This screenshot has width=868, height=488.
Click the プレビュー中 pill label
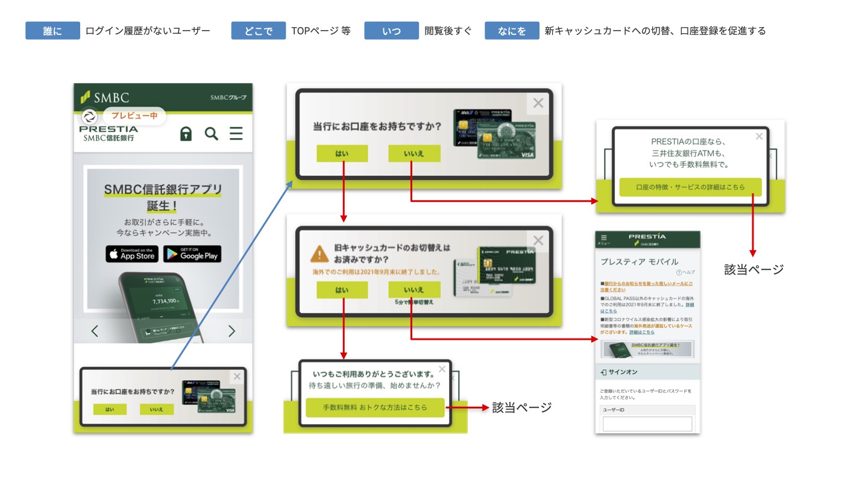(134, 116)
